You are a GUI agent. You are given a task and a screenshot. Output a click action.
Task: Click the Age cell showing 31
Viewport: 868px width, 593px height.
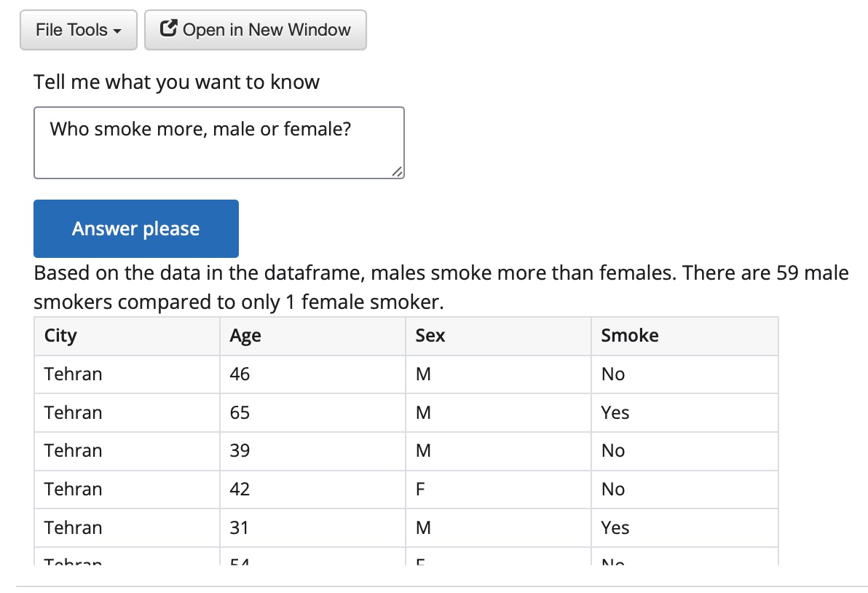pyautogui.click(x=240, y=527)
